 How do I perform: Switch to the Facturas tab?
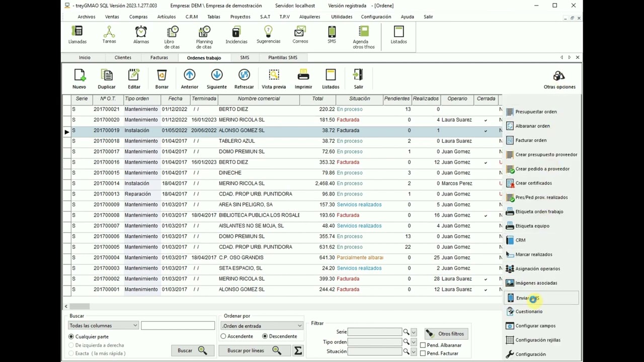click(x=159, y=57)
